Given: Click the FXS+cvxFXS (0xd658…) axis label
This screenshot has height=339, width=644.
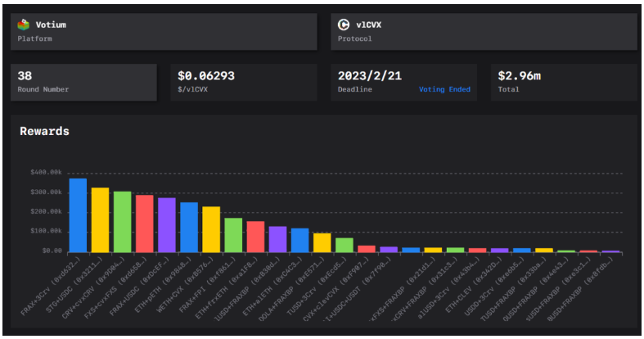Looking at the screenshot, I should click(x=115, y=287).
